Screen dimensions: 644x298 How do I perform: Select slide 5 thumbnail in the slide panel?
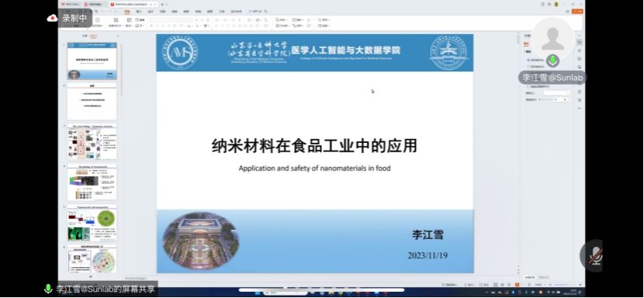(92, 223)
